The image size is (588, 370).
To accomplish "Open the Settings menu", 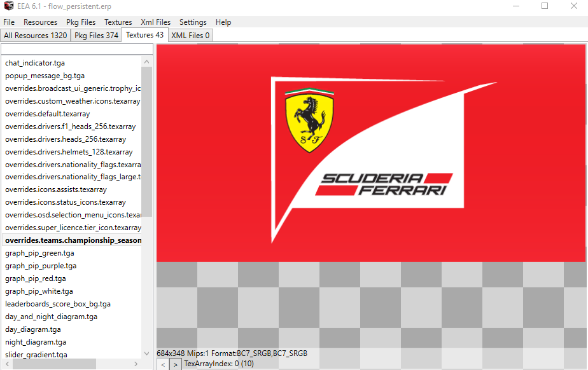I will pos(193,22).
